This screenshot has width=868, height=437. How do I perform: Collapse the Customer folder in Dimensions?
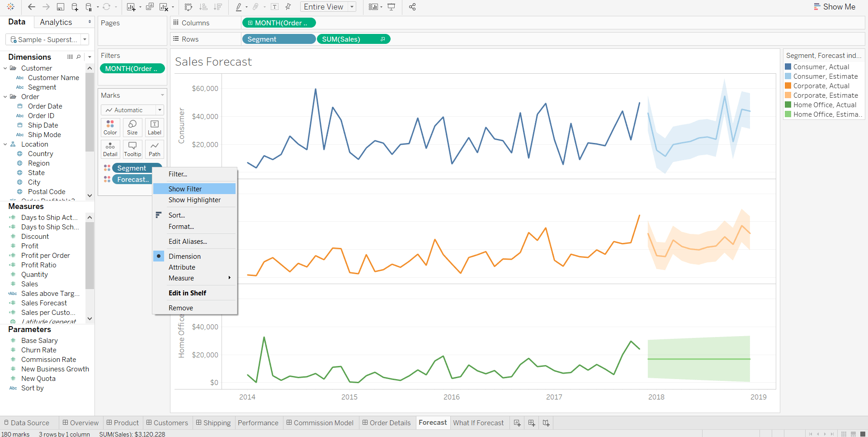pos(5,68)
